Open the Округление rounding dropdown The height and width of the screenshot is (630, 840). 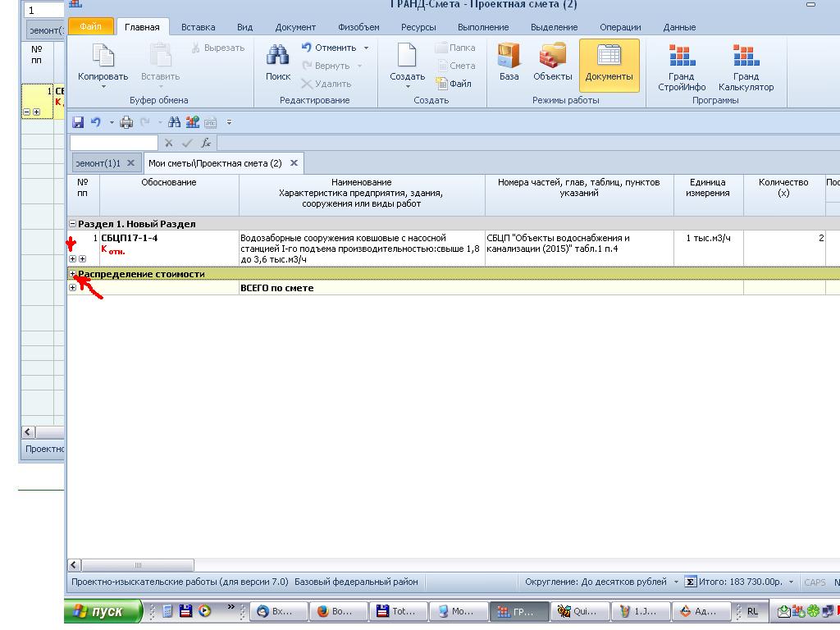[676, 582]
